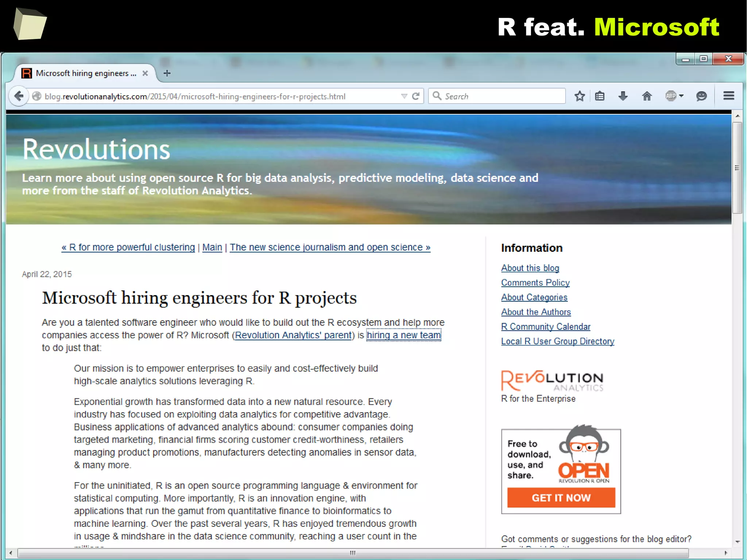The width and height of the screenshot is (747, 560).
Task: Open the bookmarks list icon
Action: coord(600,96)
